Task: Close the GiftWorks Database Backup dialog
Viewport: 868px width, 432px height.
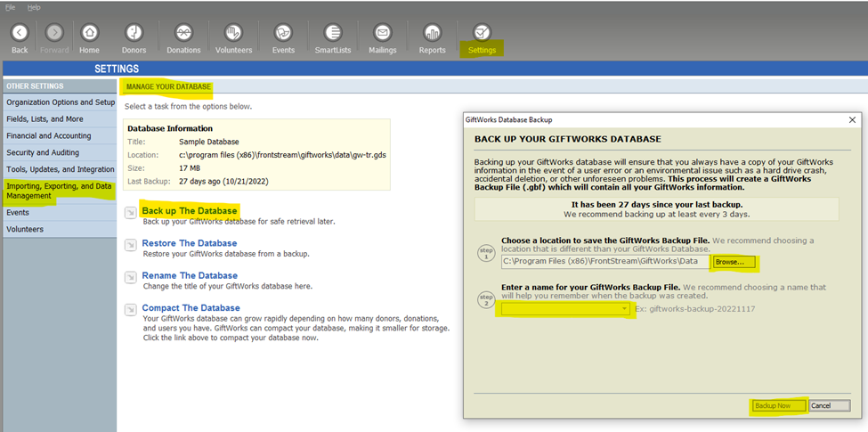Action: (x=853, y=119)
